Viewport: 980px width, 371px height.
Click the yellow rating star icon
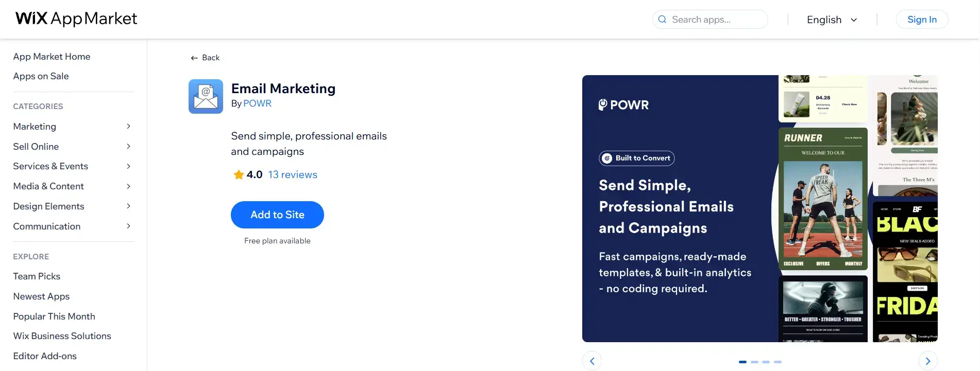(239, 174)
